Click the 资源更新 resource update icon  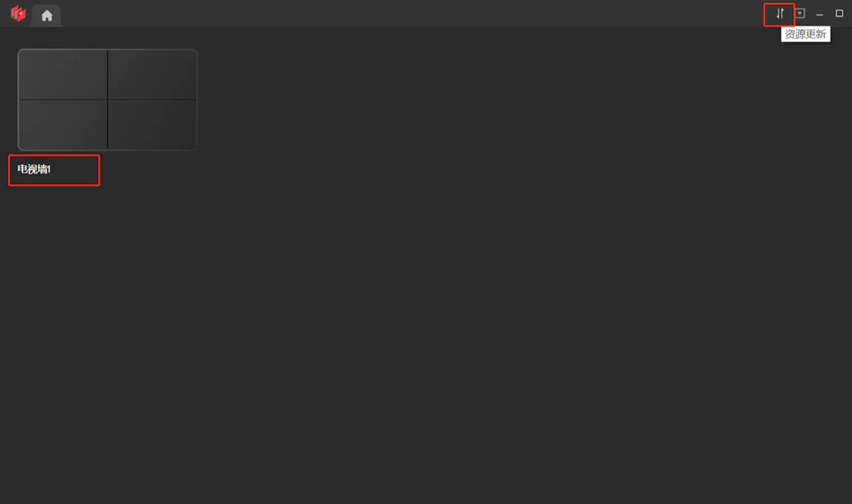(780, 14)
